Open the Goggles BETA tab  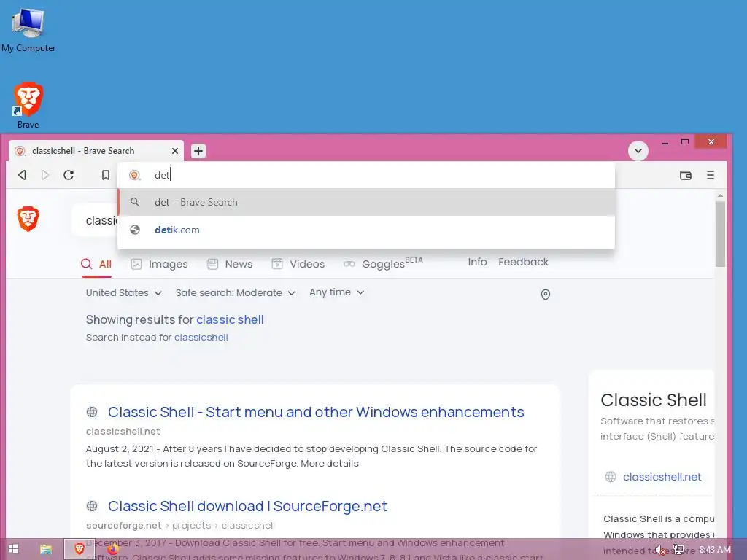tap(383, 263)
